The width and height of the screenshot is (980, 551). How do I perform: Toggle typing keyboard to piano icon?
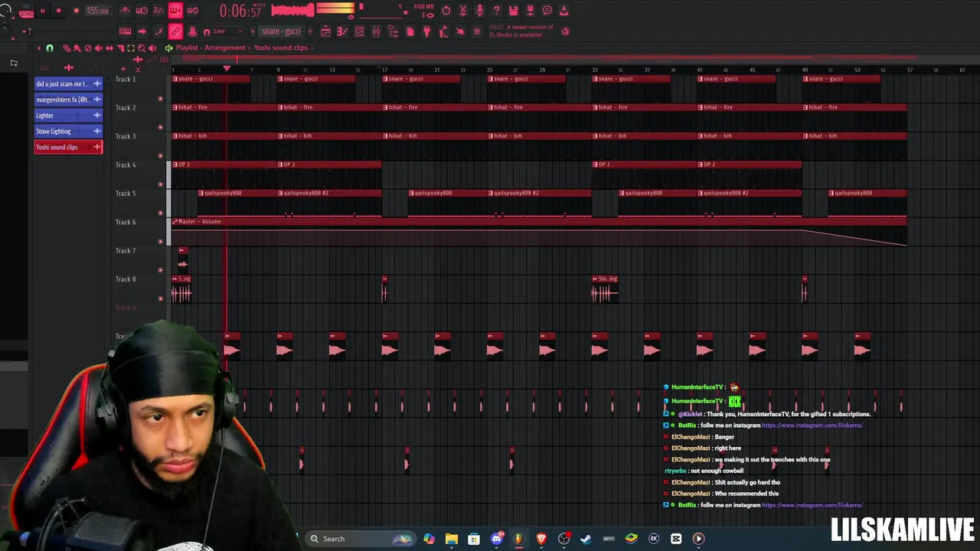coord(125,31)
